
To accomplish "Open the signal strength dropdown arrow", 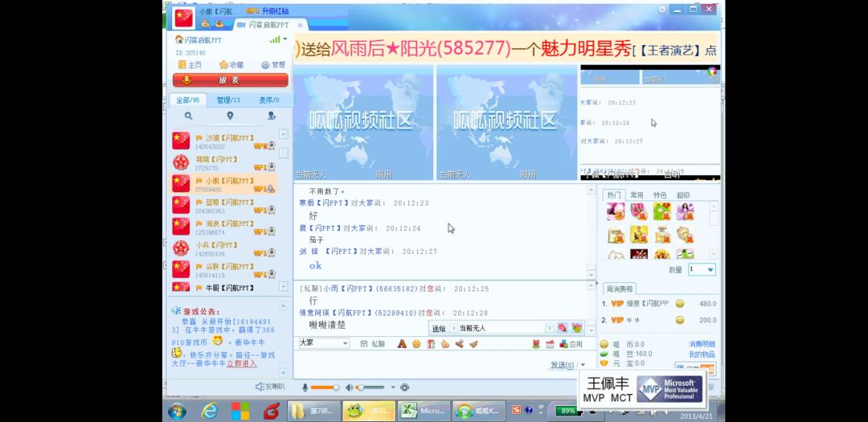I will (x=285, y=39).
